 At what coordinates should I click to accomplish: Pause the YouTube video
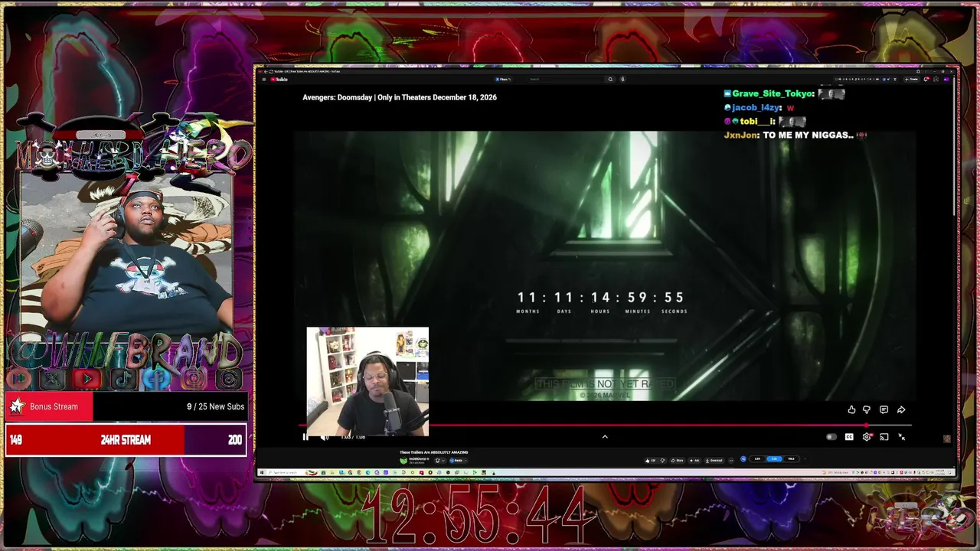[305, 437]
